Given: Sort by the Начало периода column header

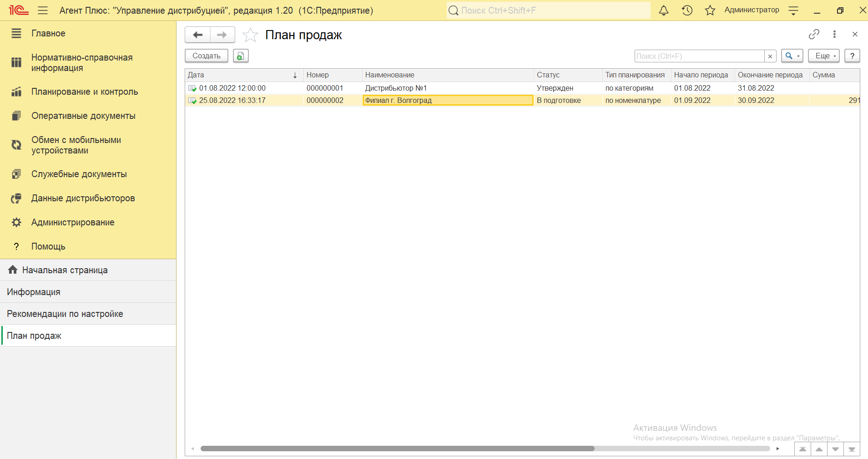Looking at the screenshot, I should pos(703,75).
